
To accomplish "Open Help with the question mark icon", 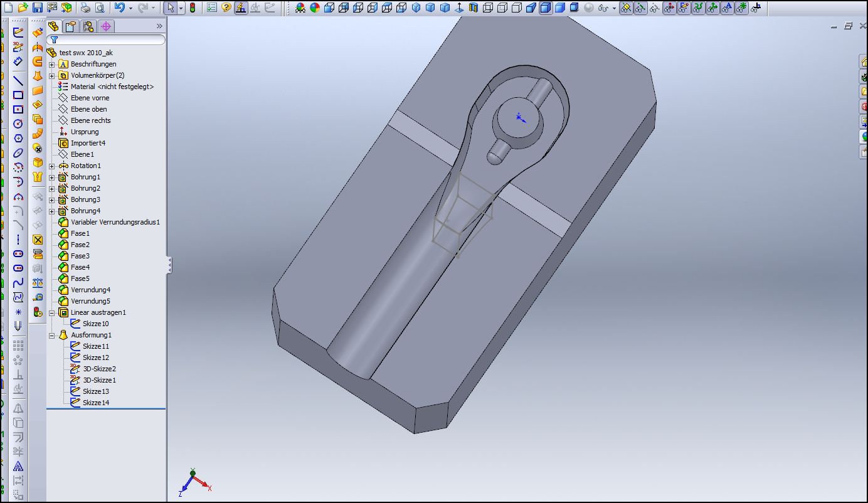I will (226, 8).
